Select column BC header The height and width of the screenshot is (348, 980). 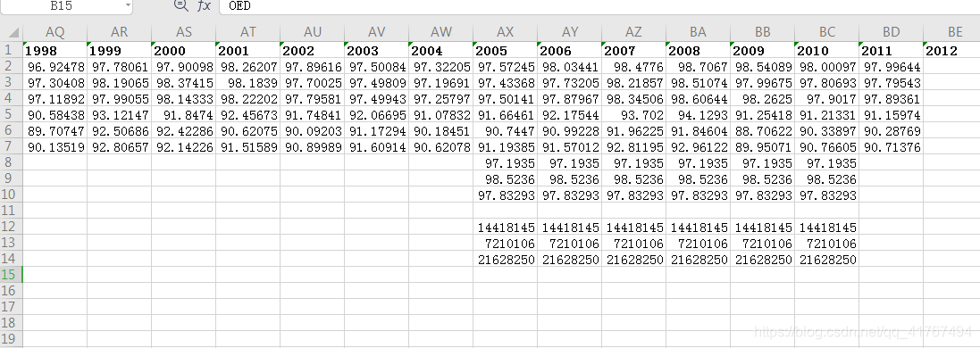827,32
